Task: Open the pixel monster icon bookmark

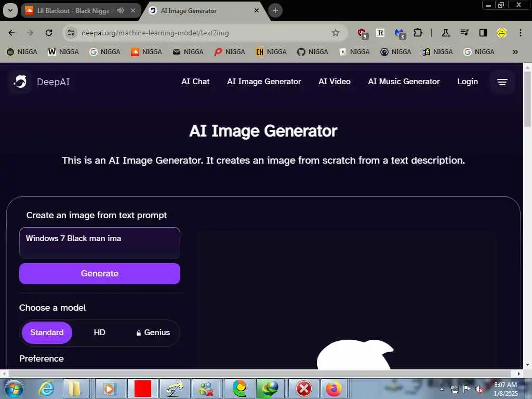Action: 437,51
